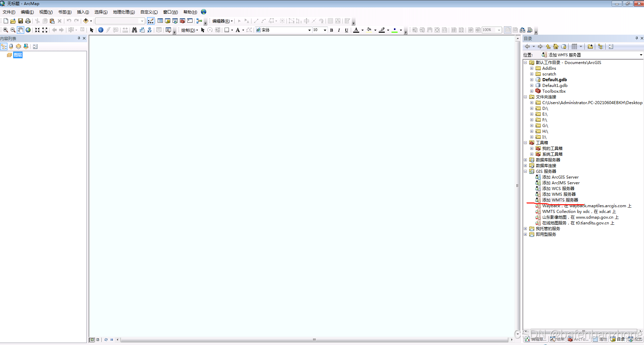Open the 编辑器(R) dropdown button
The image size is (644, 345).
pos(223,21)
